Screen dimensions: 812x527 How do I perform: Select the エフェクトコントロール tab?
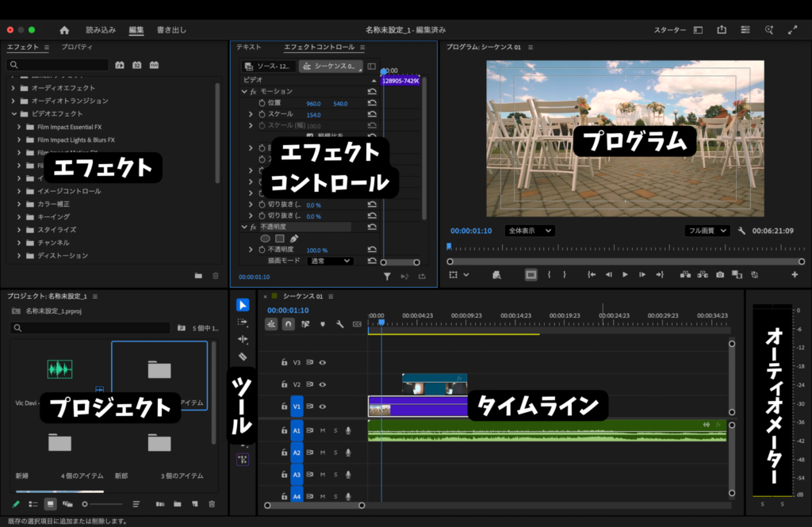point(319,47)
